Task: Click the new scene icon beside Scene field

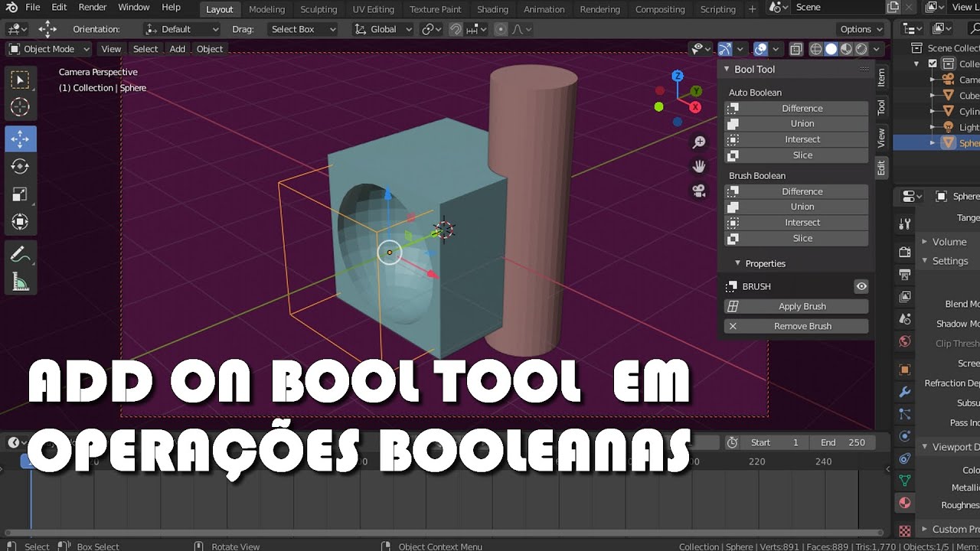Action: pyautogui.click(x=893, y=8)
